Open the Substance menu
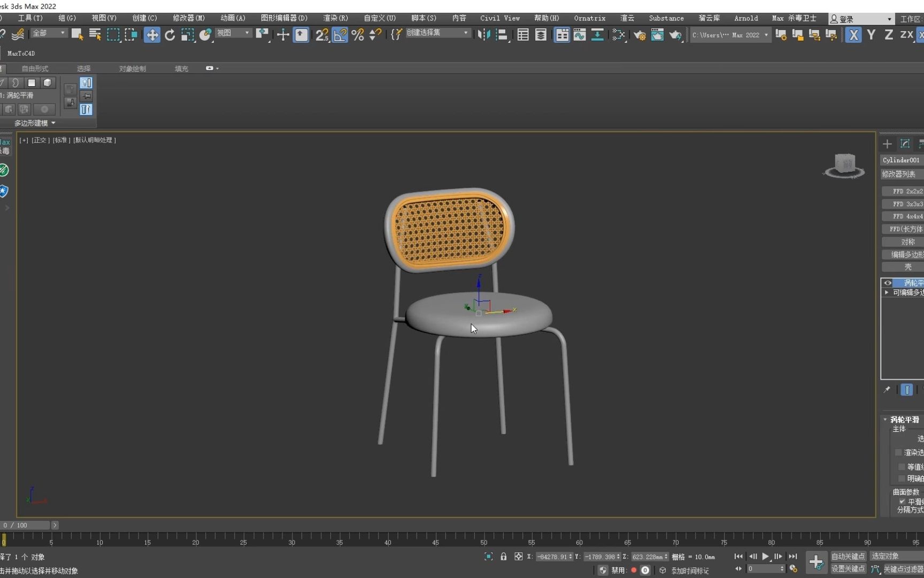Image resolution: width=924 pixels, height=578 pixels. [x=666, y=18]
